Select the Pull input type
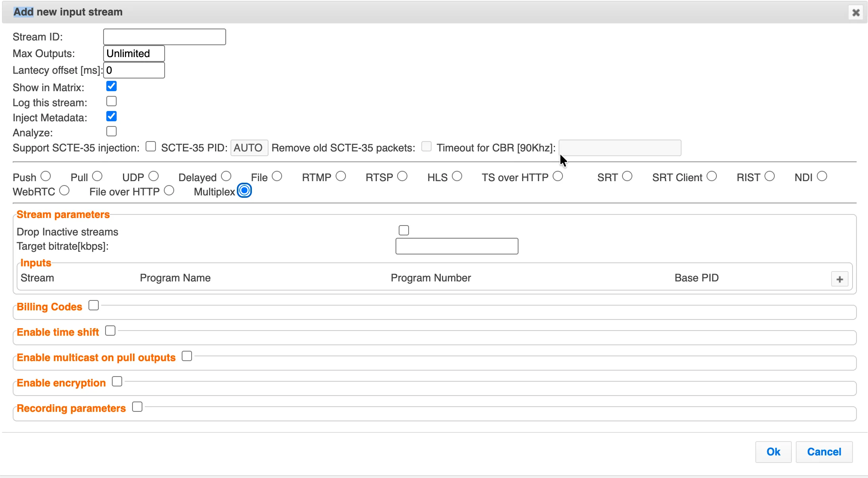868x478 pixels. click(x=97, y=176)
